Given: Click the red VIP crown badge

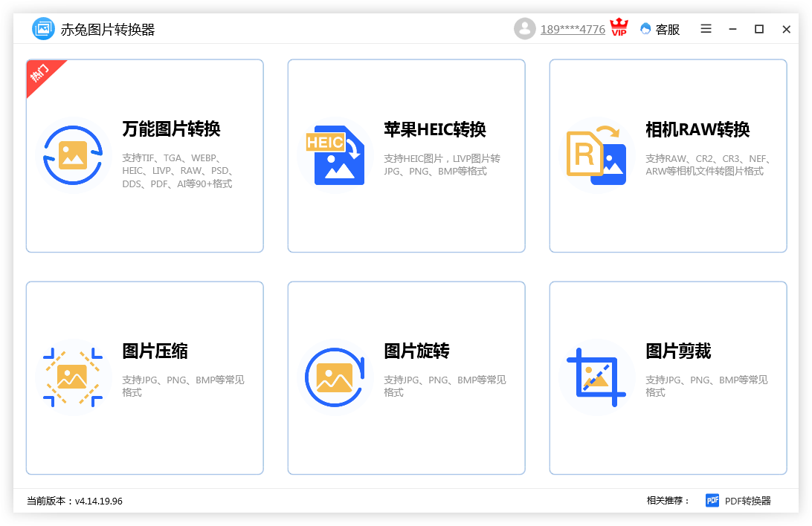Looking at the screenshot, I should coord(619,27).
